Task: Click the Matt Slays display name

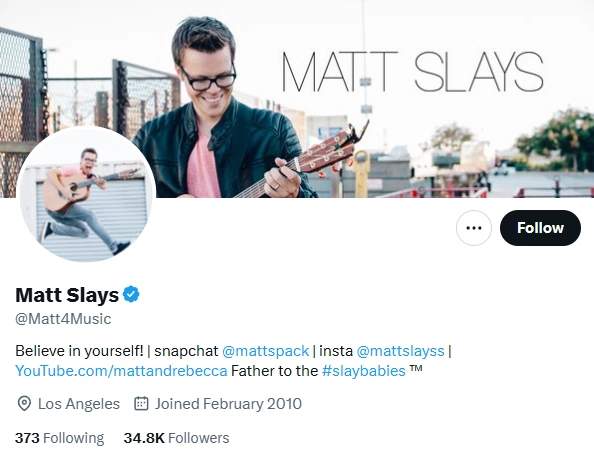Action: (67, 295)
